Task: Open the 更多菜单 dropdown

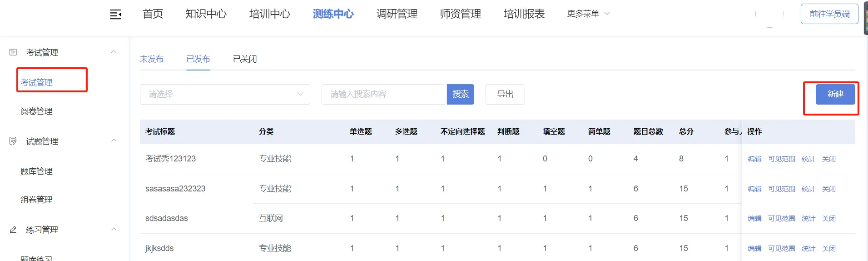Action: click(588, 14)
